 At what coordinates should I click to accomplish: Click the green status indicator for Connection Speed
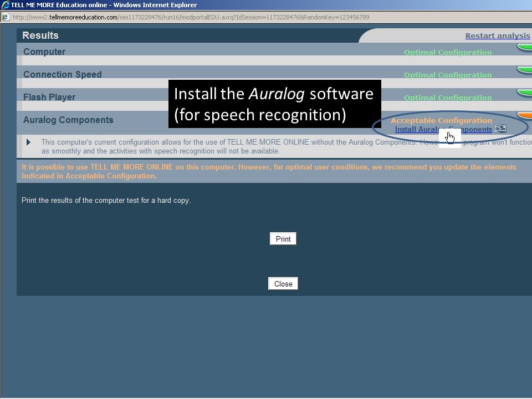click(x=524, y=70)
